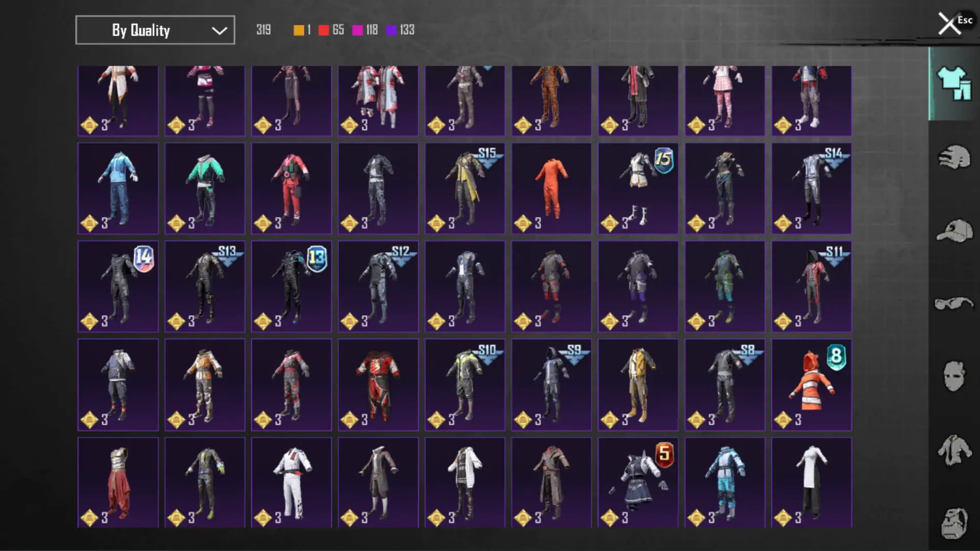Open the face mask category

(953, 376)
